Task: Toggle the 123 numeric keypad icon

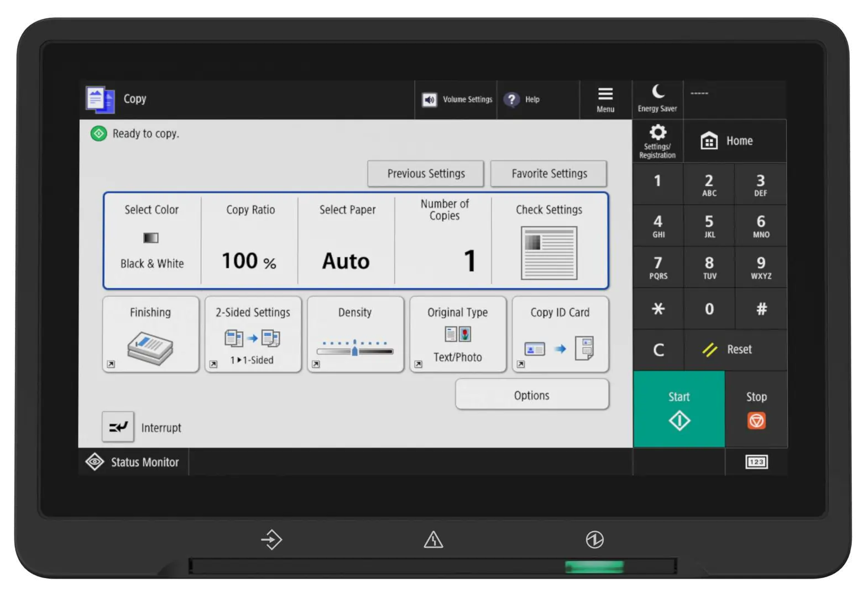Action: [x=756, y=462]
